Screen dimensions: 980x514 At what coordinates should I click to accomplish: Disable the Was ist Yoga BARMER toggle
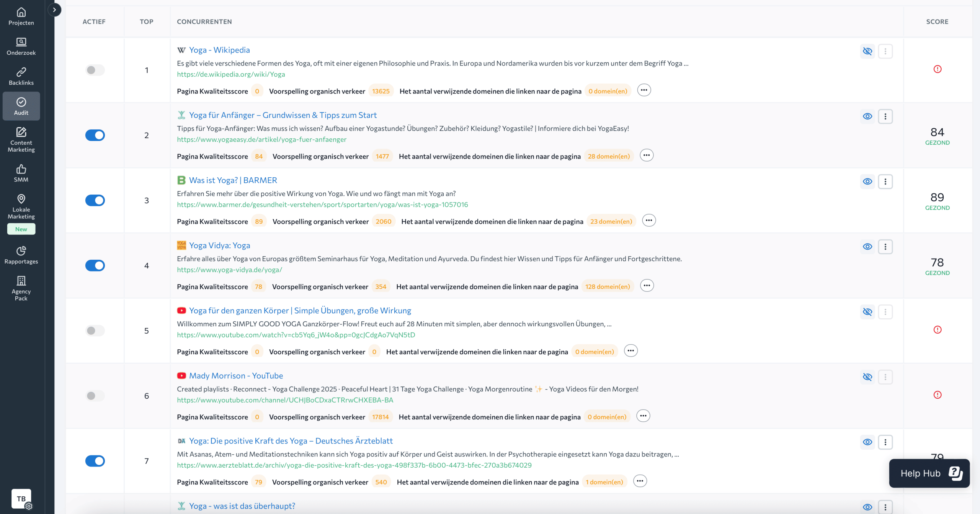(x=95, y=200)
